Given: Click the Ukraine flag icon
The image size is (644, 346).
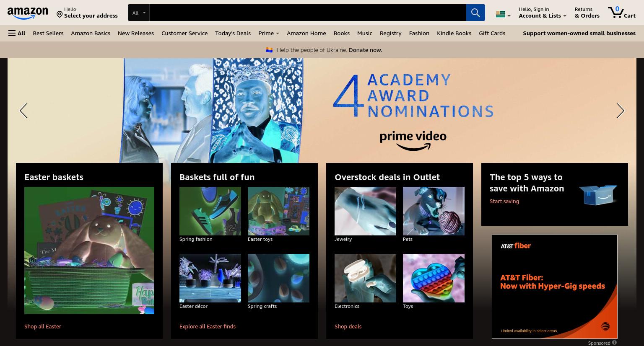Looking at the screenshot, I should tap(269, 50).
